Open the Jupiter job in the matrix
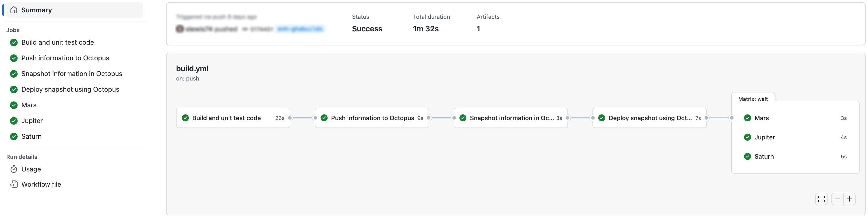 pyautogui.click(x=764, y=137)
